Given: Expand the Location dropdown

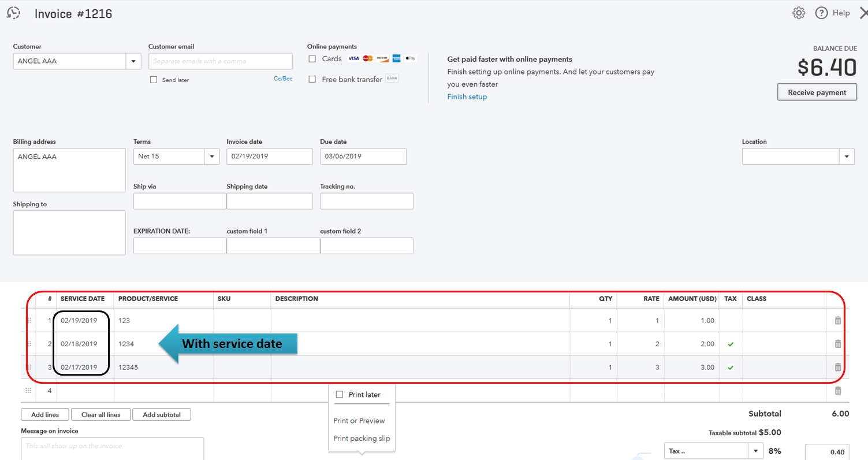Looking at the screenshot, I should pyautogui.click(x=847, y=156).
